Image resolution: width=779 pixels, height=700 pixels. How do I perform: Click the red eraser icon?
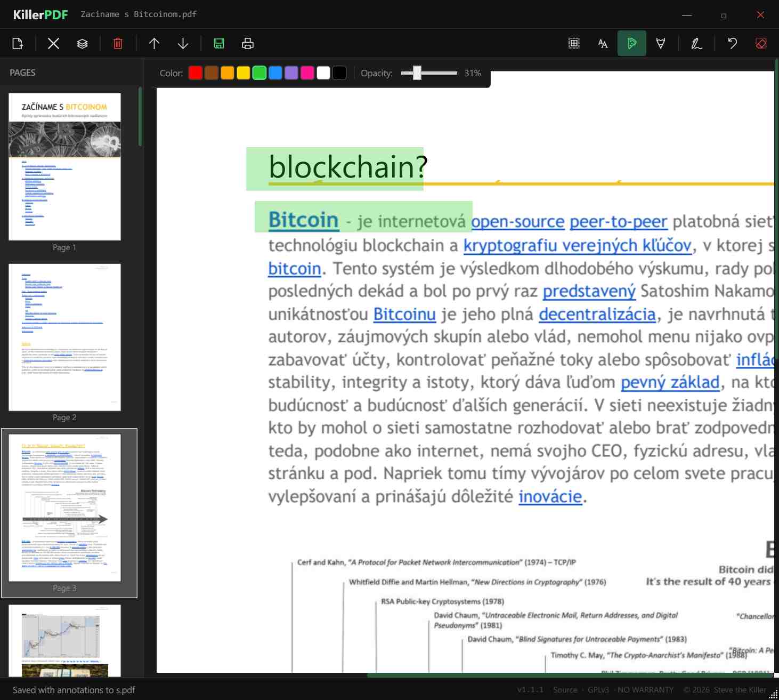coord(761,44)
